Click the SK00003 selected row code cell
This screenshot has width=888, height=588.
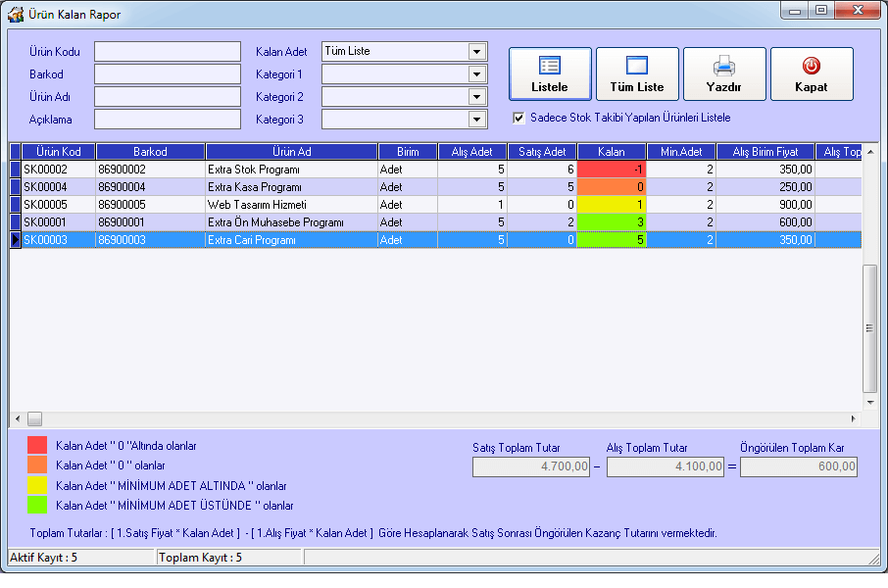pos(59,240)
